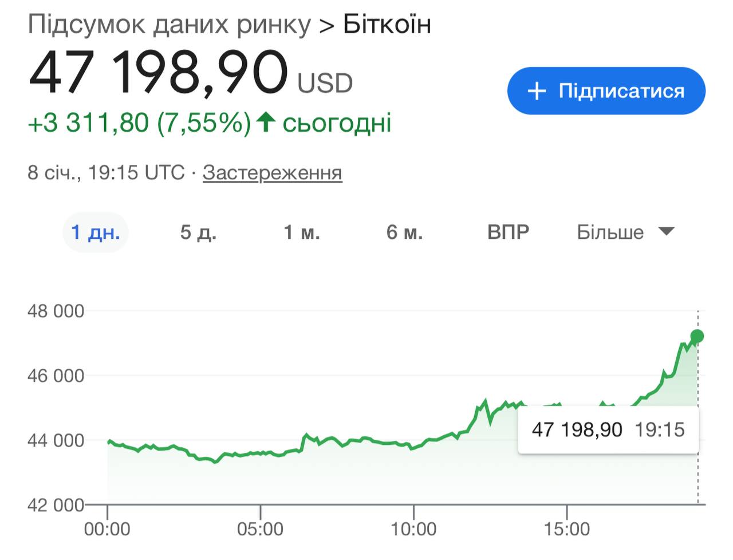
Task: Click the green upward arrow icon
Action: coord(265,122)
